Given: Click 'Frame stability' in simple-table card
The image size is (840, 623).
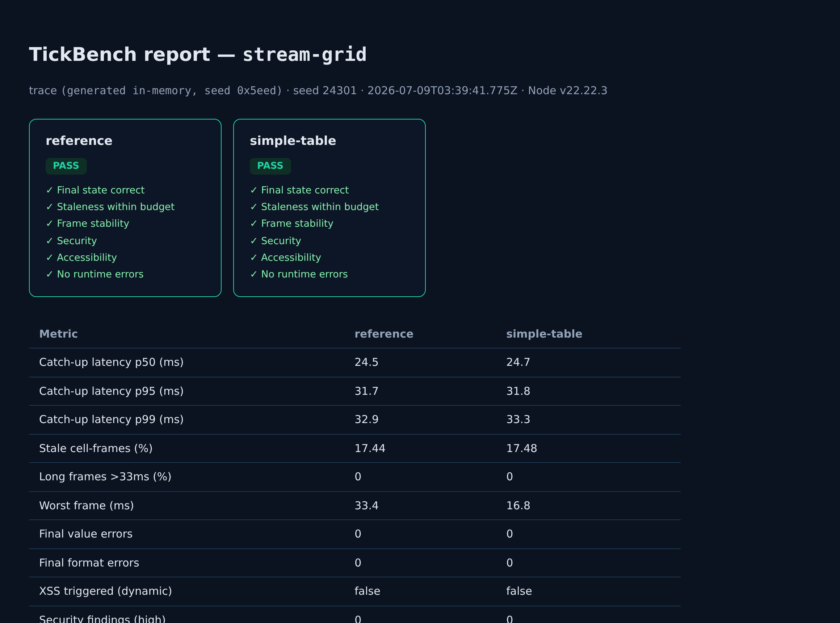Looking at the screenshot, I should pyautogui.click(x=292, y=223).
